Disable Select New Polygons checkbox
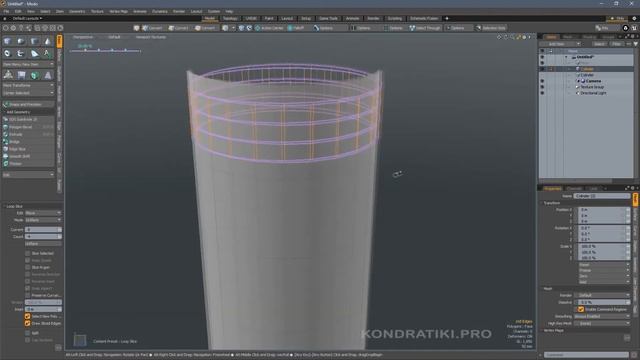Image resolution: width=640 pixels, height=360 pixels. click(x=27, y=316)
